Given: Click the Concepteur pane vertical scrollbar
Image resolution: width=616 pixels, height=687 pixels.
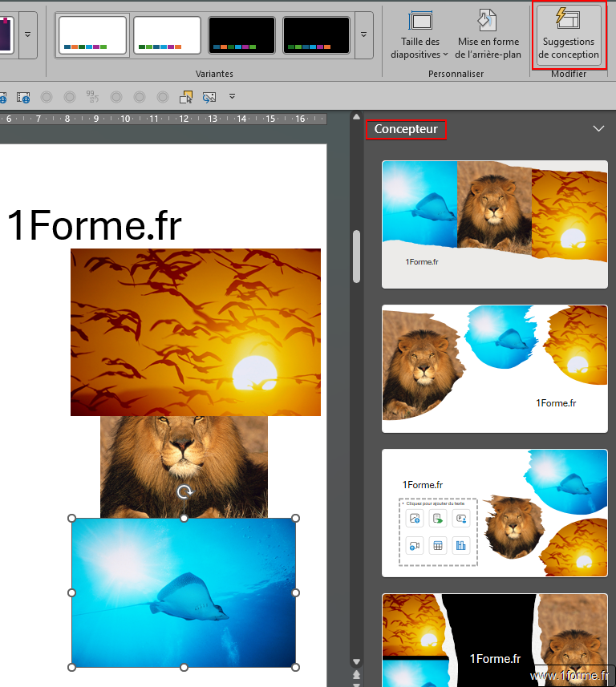Looking at the screenshot, I should [356, 257].
